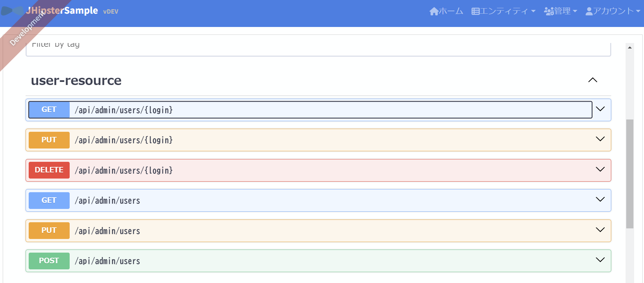Image resolution: width=644 pixels, height=283 pixels.
Task: Click the JHipster logo icon
Action: click(12, 11)
